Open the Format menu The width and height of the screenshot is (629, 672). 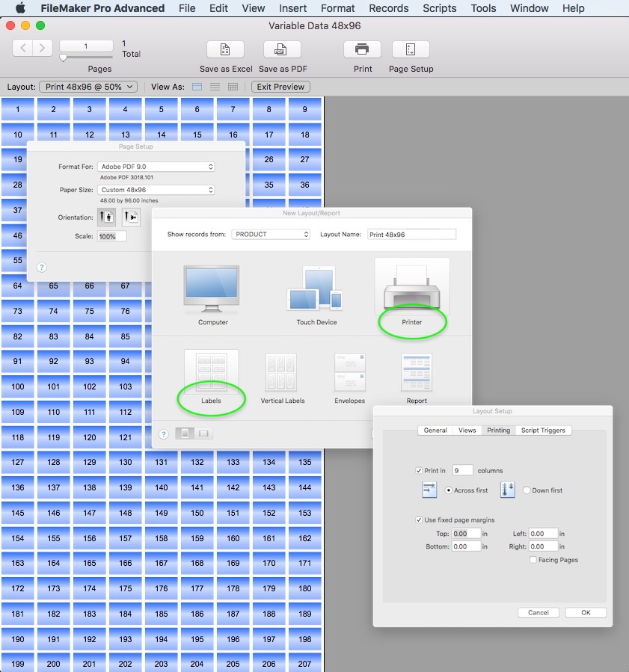tap(337, 8)
